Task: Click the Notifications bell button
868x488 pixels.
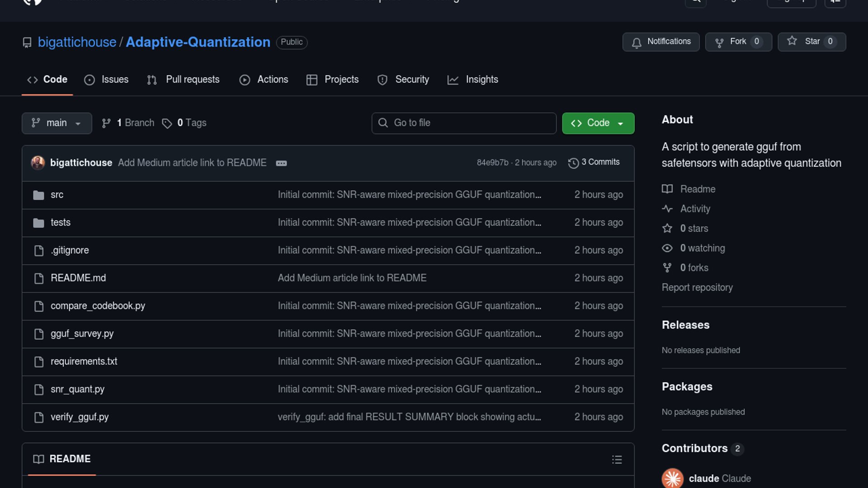Action: coord(660,42)
